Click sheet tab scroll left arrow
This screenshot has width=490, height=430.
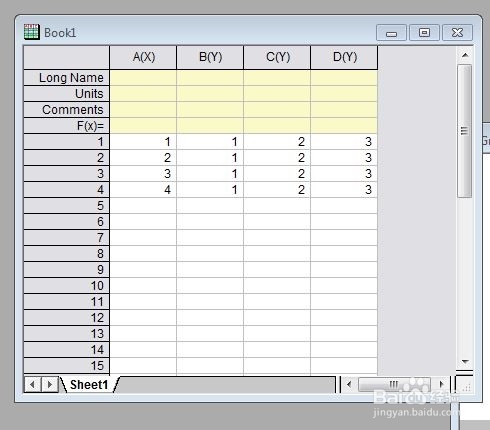coord(32,385)
